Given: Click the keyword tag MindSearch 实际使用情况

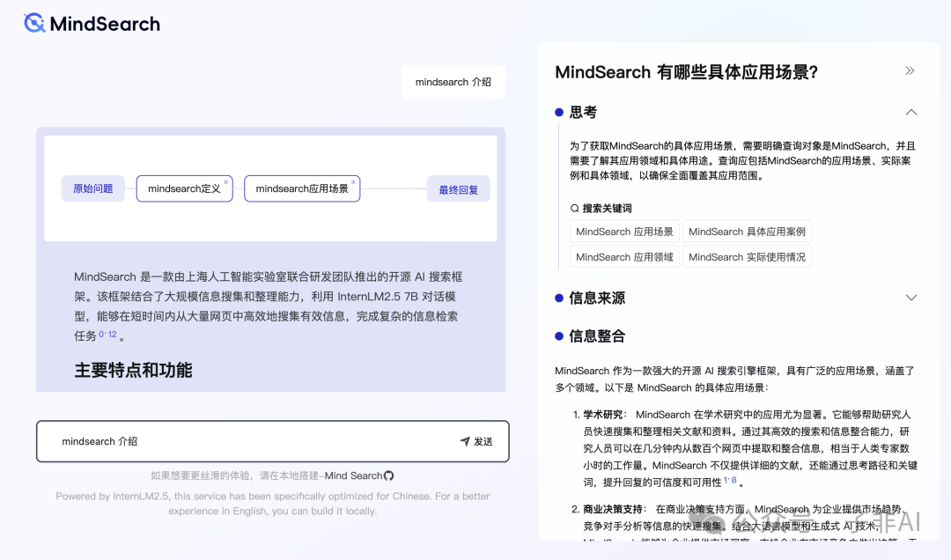Looking at the screenshot, I should [748, 257].
